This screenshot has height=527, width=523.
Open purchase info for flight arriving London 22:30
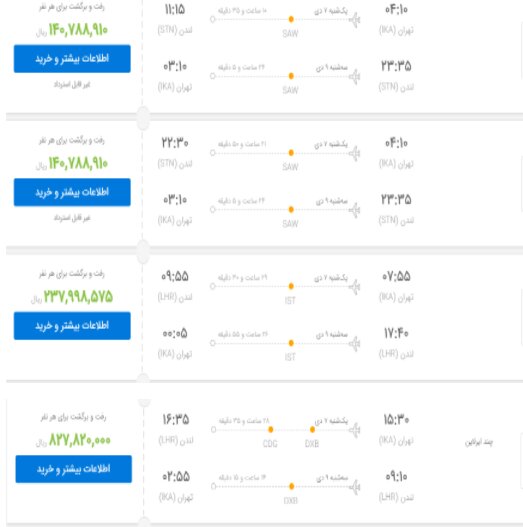[x=72, y=192]
